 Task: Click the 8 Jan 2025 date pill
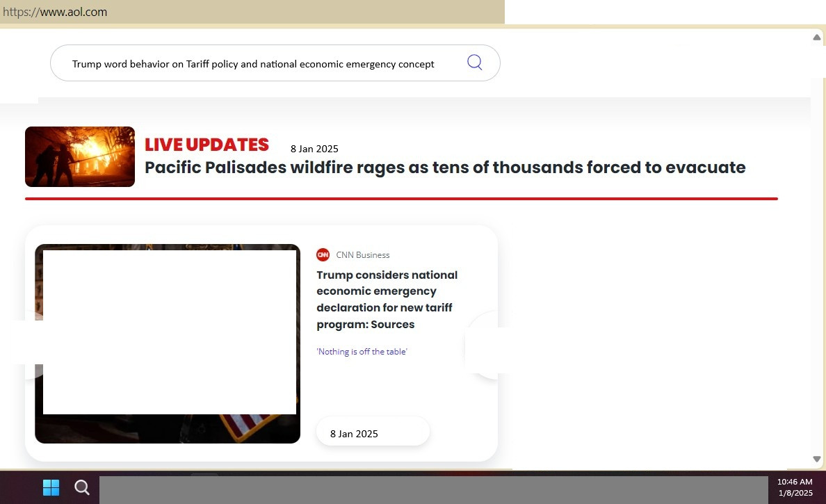(x=373, y=431)
